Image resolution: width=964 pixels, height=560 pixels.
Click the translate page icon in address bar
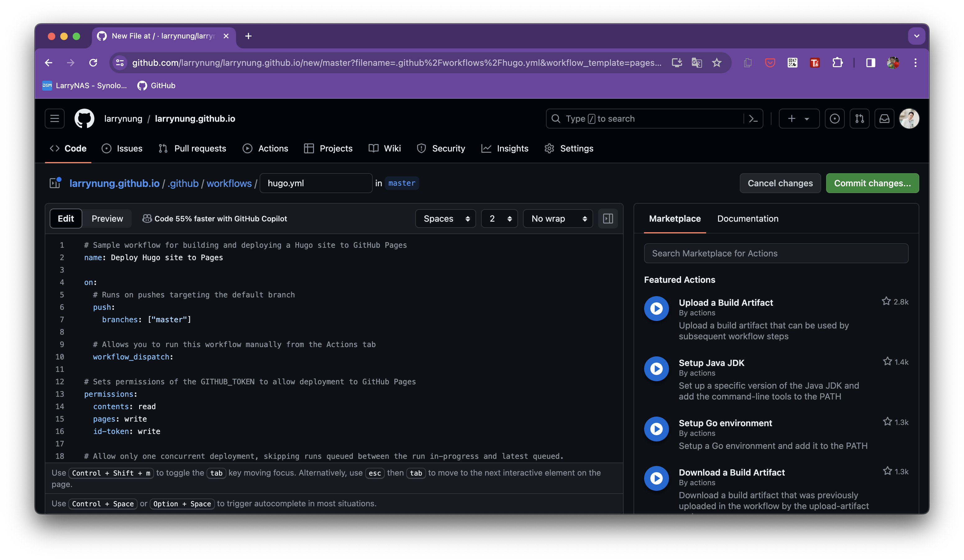tap(697, 63)
